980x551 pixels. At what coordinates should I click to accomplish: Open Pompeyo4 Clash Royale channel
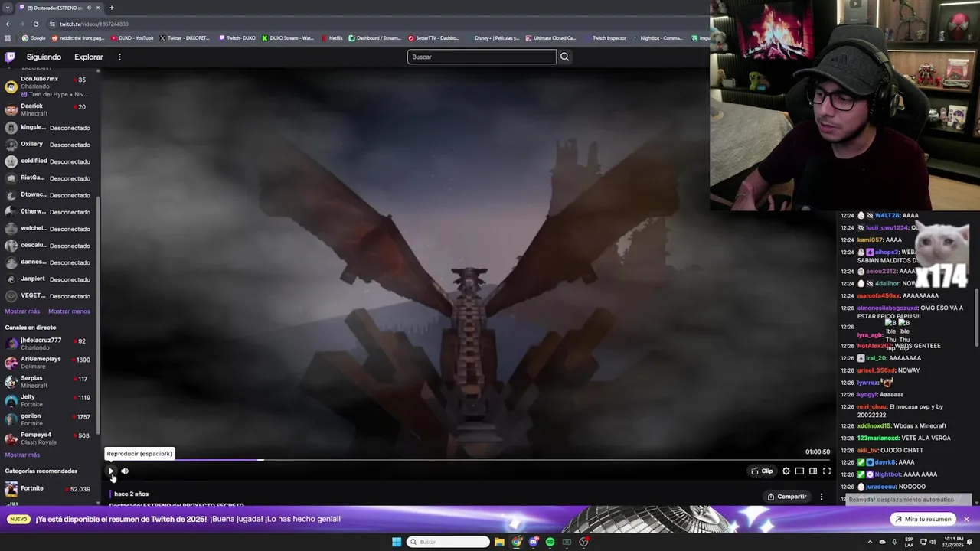click(x=49, y=439)
